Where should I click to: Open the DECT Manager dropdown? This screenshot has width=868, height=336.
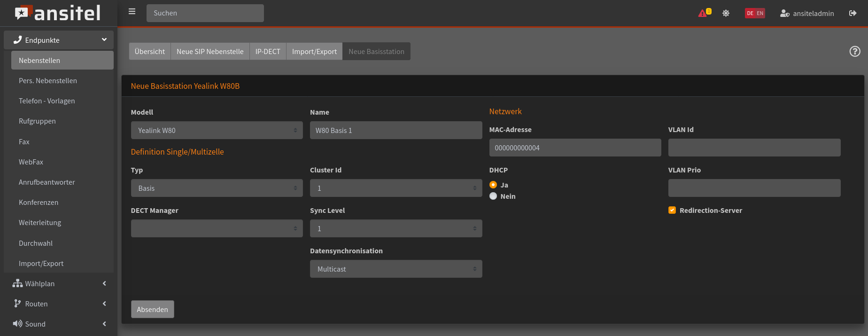click(x=217, y=228)
